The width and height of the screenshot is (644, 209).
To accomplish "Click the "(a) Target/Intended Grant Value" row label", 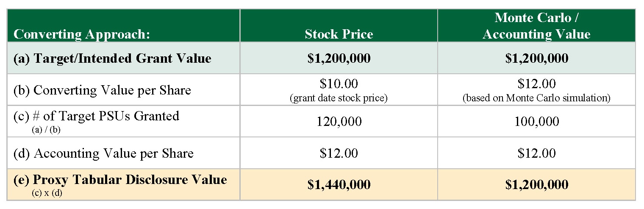I will 112,58.
